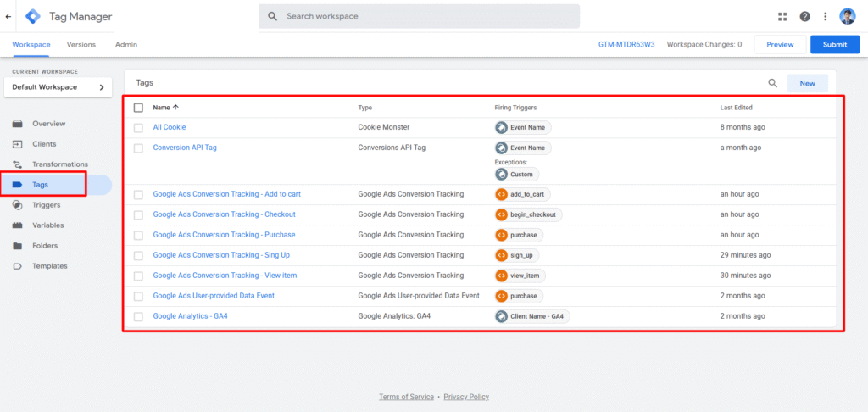
Task: Select checkbox for Google Analytics - GA4 tag
Action: pos(138,316)
